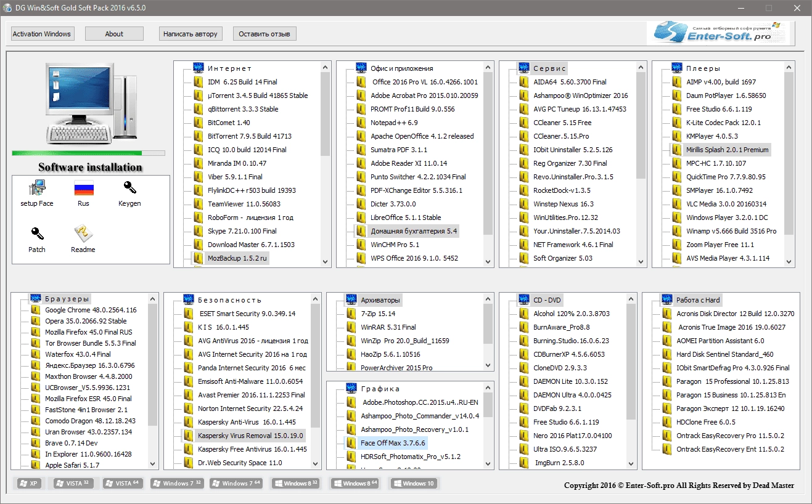Click the Activation Windows button
Image resolution: width=812 pixels, height=504 pixels.
[43, 34]
